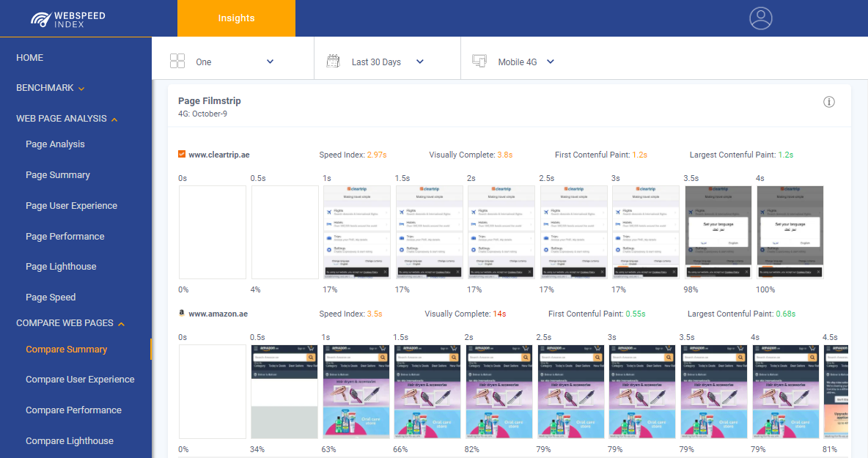Click the amazon Largest Contentful Paint 0.68s value
Viewport: 868px width, 458px height.
click(785, 314)
